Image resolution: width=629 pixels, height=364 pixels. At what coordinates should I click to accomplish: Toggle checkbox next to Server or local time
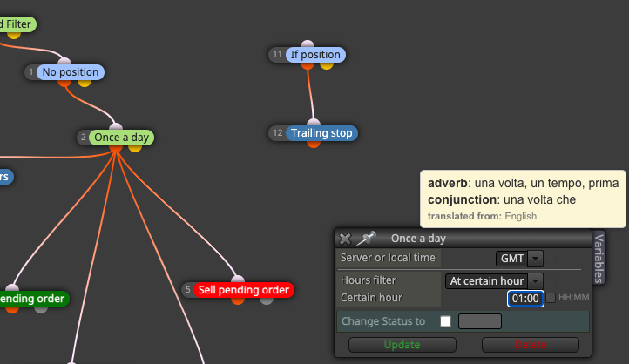pyautogui.click(x=551, y=258)
